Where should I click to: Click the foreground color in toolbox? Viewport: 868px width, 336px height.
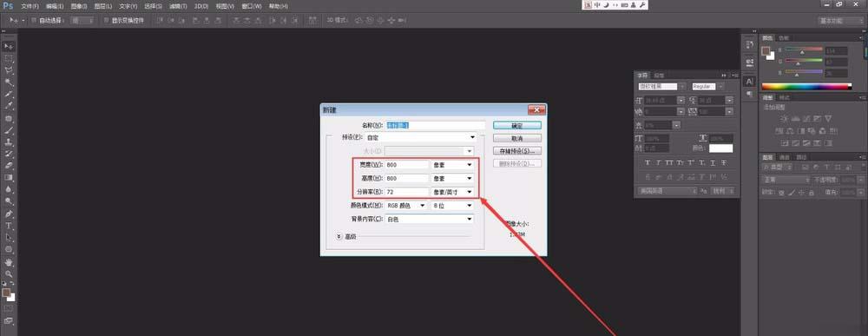(x=6, y=292)
